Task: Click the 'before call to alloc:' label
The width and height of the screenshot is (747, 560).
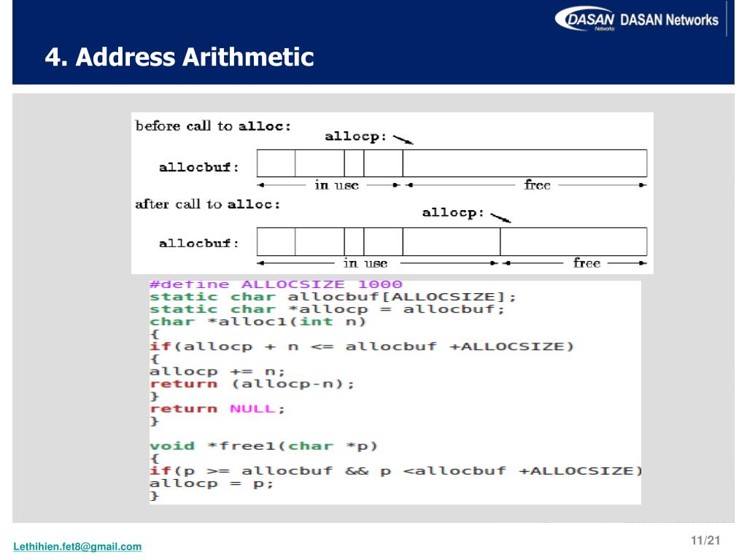Action: (x=213, y=126)
